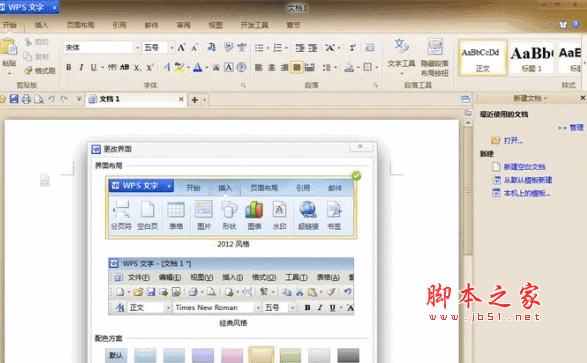
Task: Click the 打开... link in side panel
Action: 513,141
